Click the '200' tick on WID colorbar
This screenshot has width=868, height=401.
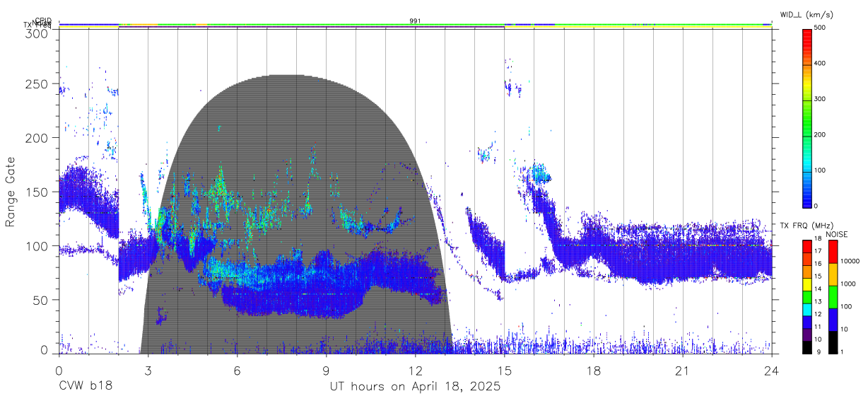tap(821, 134)
